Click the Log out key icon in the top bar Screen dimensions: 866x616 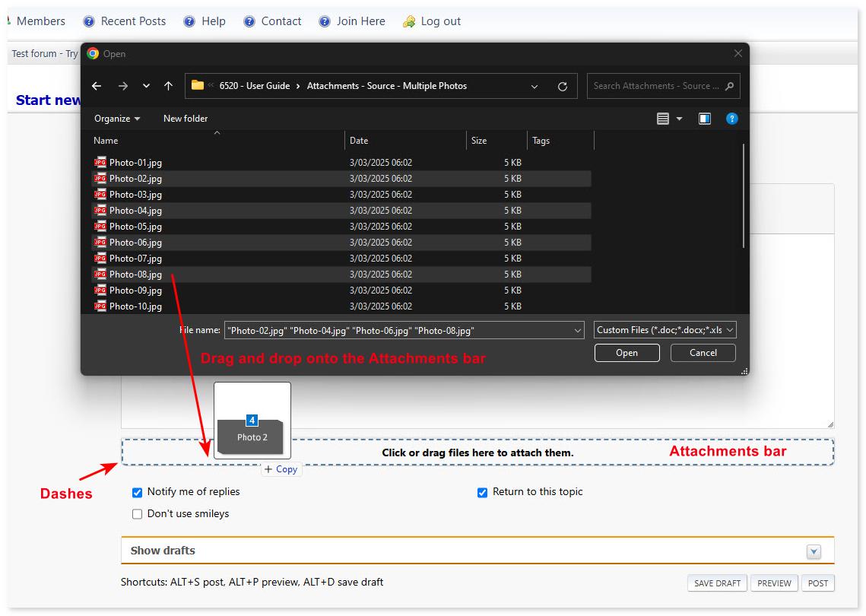404,21
